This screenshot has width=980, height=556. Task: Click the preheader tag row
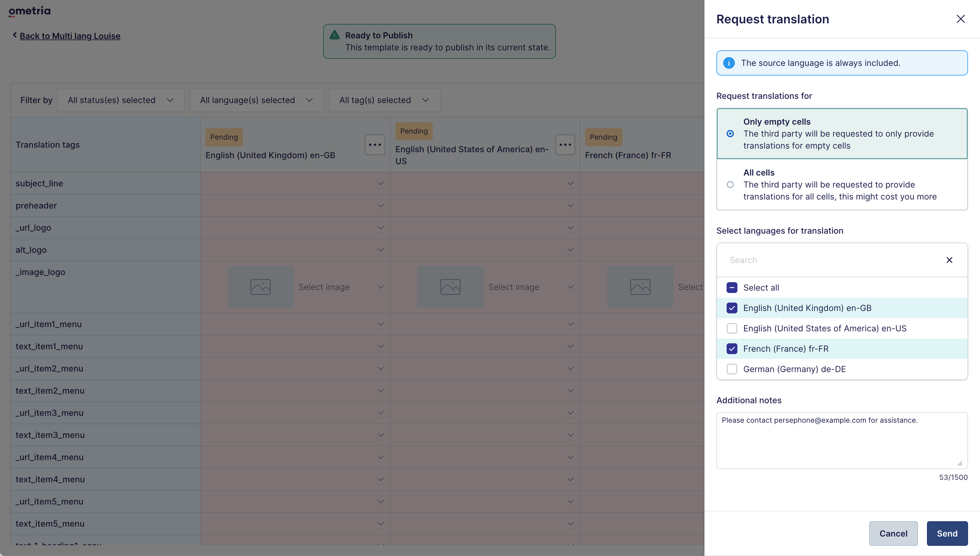click(105, 206)
